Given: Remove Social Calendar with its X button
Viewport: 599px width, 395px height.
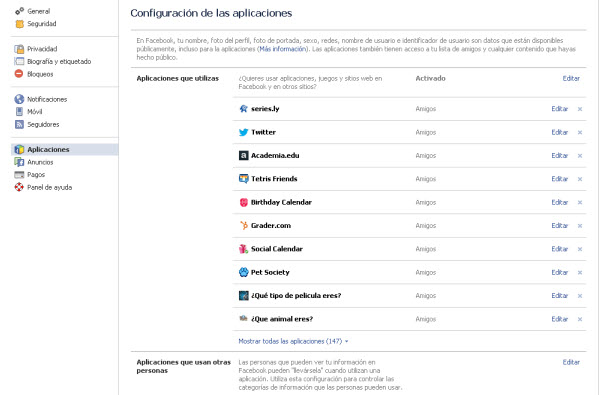Looking at the screenshot, I should [x=580, y=249].
